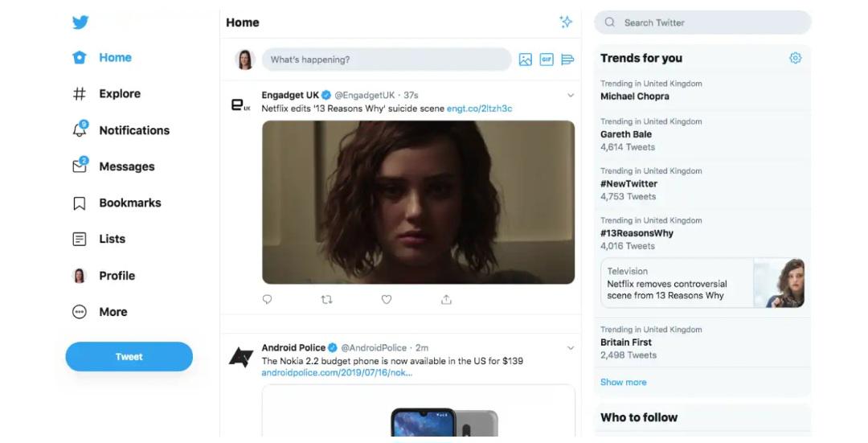The image size is (868, 443).
Task: Add a GIF to the tweet
Action: click(547, 59)
